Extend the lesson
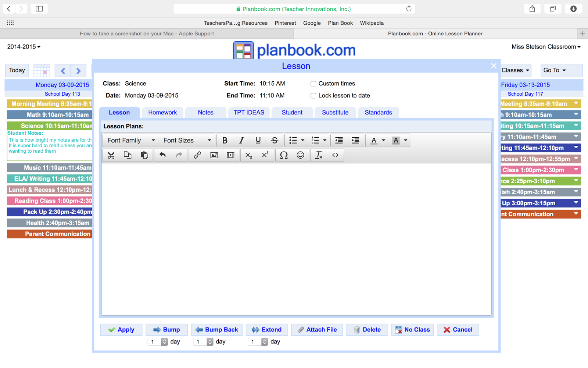Screen dimensions: 588x368 coord(267,330)
